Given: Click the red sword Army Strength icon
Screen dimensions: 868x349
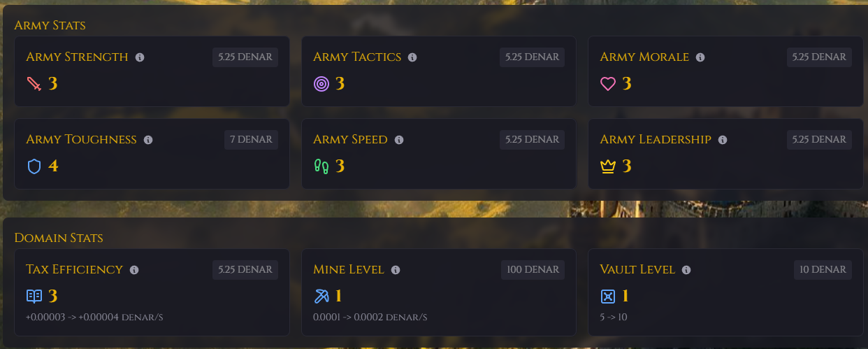Looking at the screenshot, I should tap(34, 84).
